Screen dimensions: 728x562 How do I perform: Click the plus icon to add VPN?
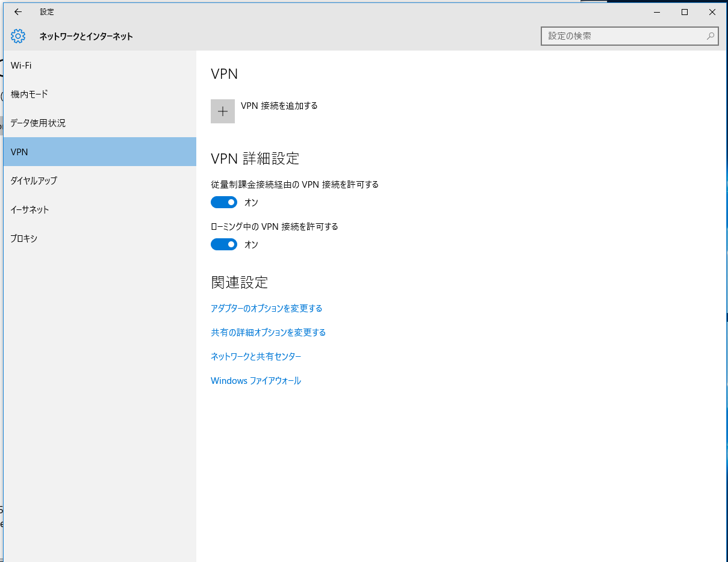click(223, 111)
